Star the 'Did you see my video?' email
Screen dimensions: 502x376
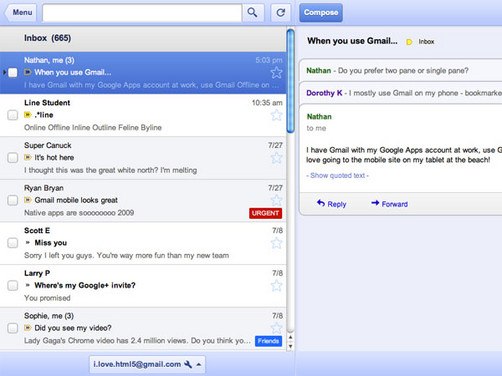tap(276, 328)
